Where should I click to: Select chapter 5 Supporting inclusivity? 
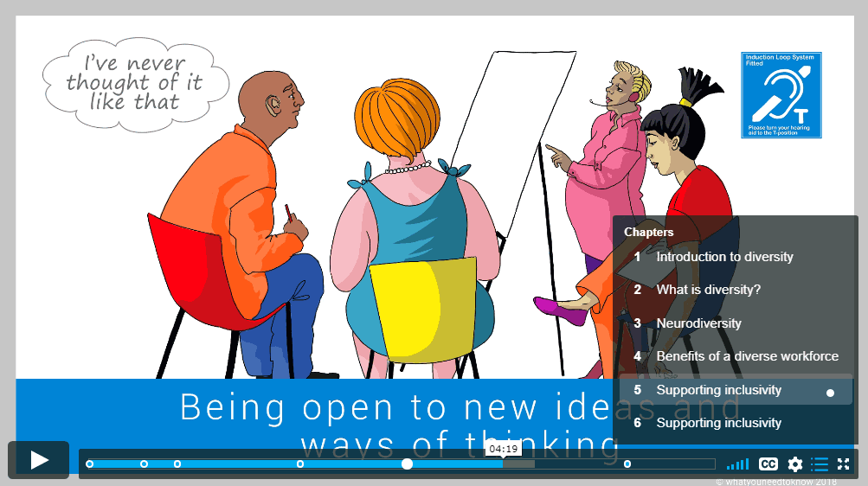click(x=718, y=390)
